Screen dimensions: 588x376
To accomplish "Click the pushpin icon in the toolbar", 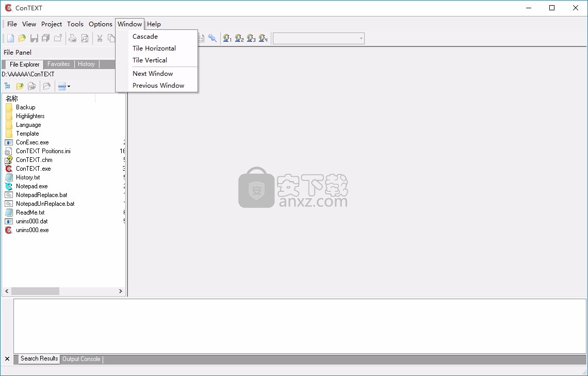I will tap(213, 38).
